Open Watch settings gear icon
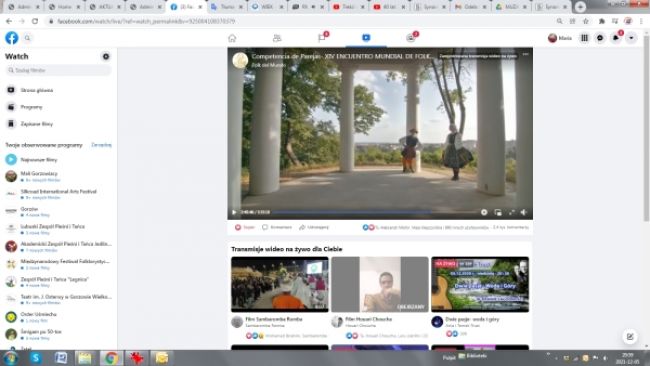 click(x=106, y=56)
